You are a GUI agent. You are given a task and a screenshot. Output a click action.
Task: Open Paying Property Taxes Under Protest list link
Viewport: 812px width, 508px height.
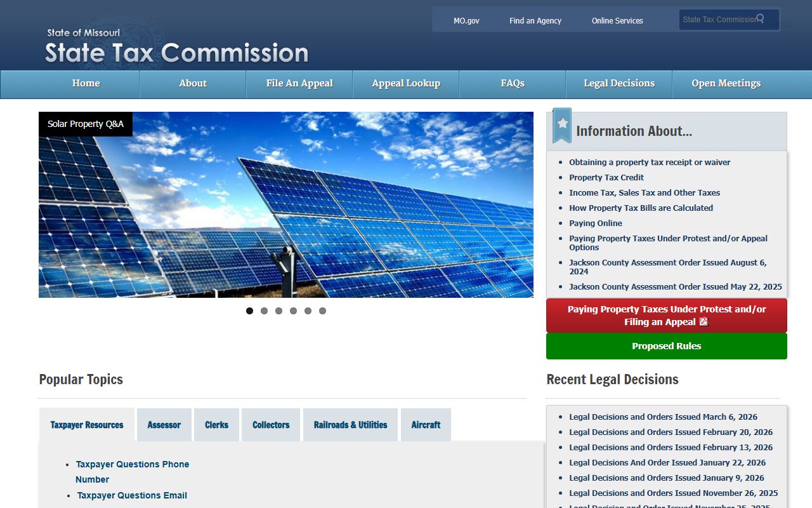pos(668,243)
